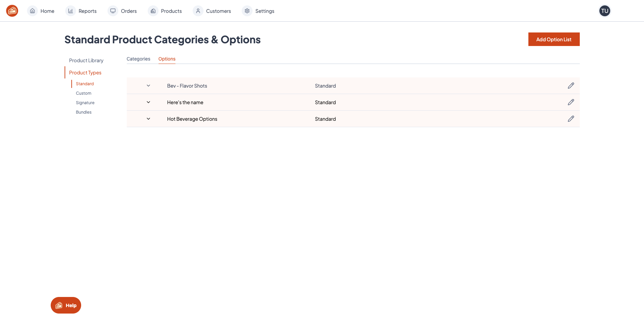Viewport: 644px width, 322px height.
Task: Click the Orders monitor icon
Action: click(x=113, y=11)
